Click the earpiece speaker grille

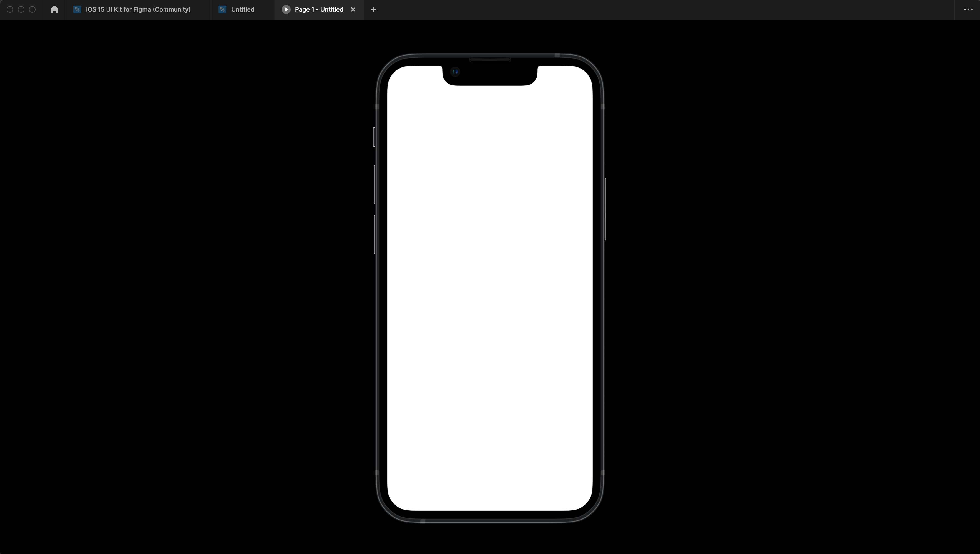click(489, 60)
